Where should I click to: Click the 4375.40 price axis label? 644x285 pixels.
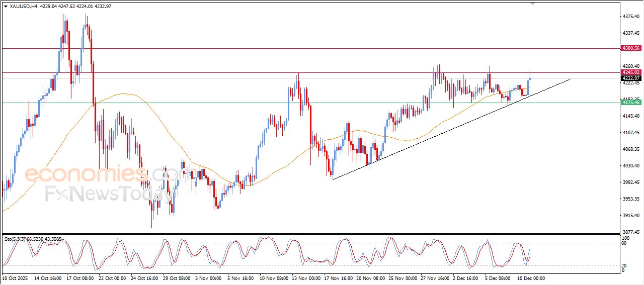pyautogui.click(x=631, y=17)
